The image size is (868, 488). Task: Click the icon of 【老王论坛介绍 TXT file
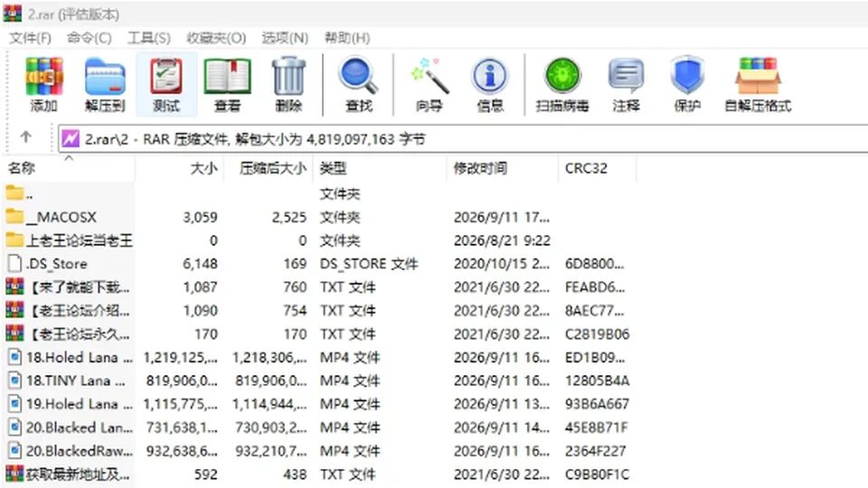15,310
